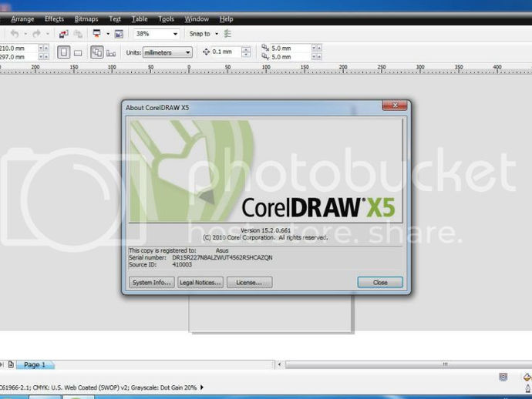Click the color proofing icon in status bar
Screen dimensions: 532x399
[x=503, y=377]
